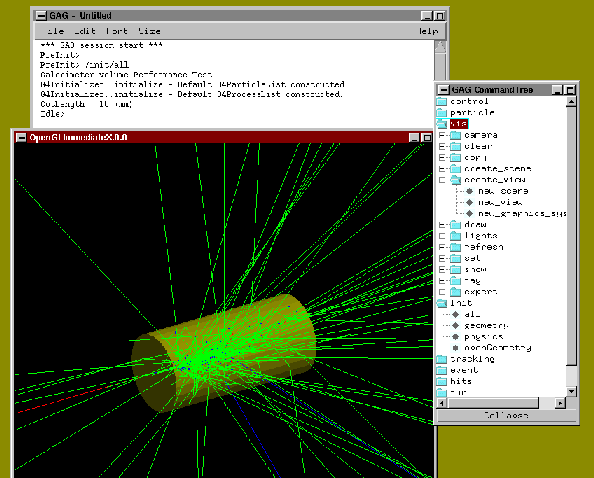
Task: Maximize the OpenGL viewer window
Action: [x=427, y=137]
